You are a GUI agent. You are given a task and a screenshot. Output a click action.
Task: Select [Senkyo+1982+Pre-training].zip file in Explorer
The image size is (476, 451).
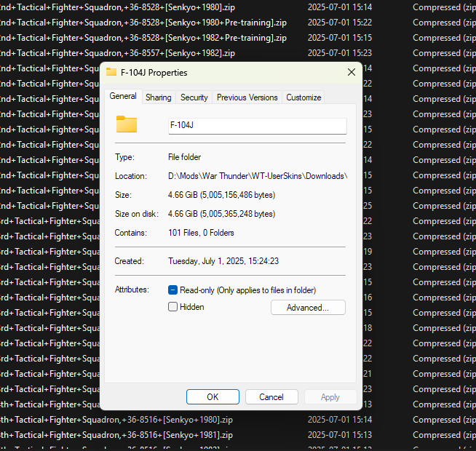coord(143,38)
